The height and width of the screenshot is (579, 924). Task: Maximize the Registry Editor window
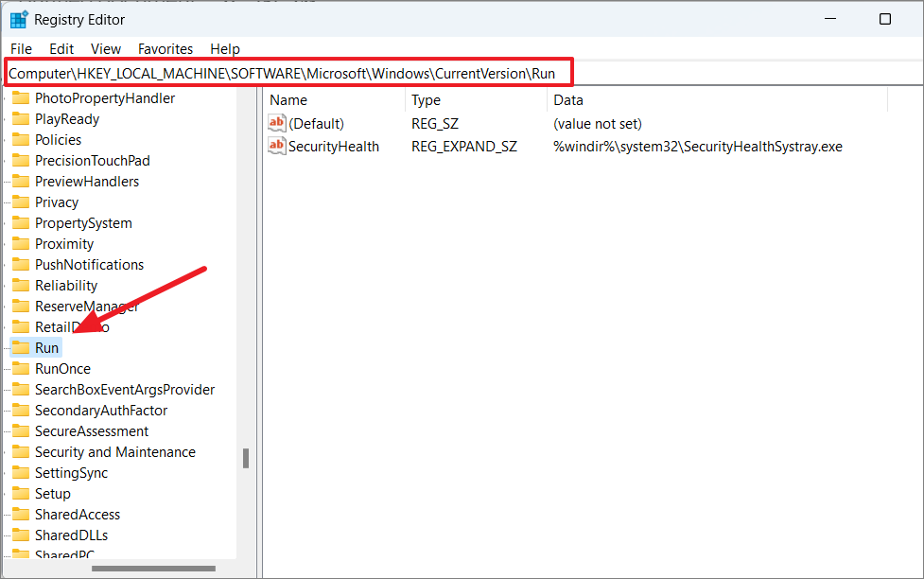tap(884, 19)
